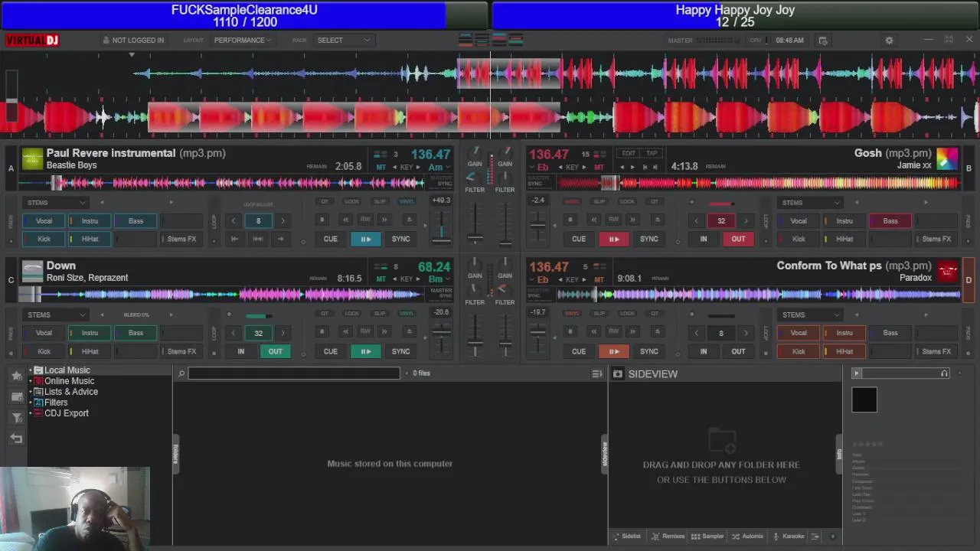Click the stop icon on deck C

click(322, 331)
